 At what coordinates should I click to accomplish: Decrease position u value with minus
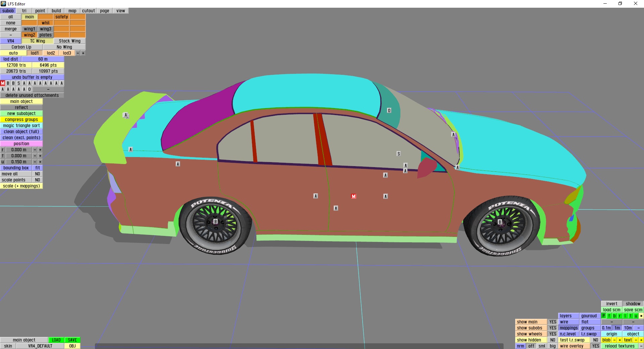pyautogui.click(x=35, y=162)
